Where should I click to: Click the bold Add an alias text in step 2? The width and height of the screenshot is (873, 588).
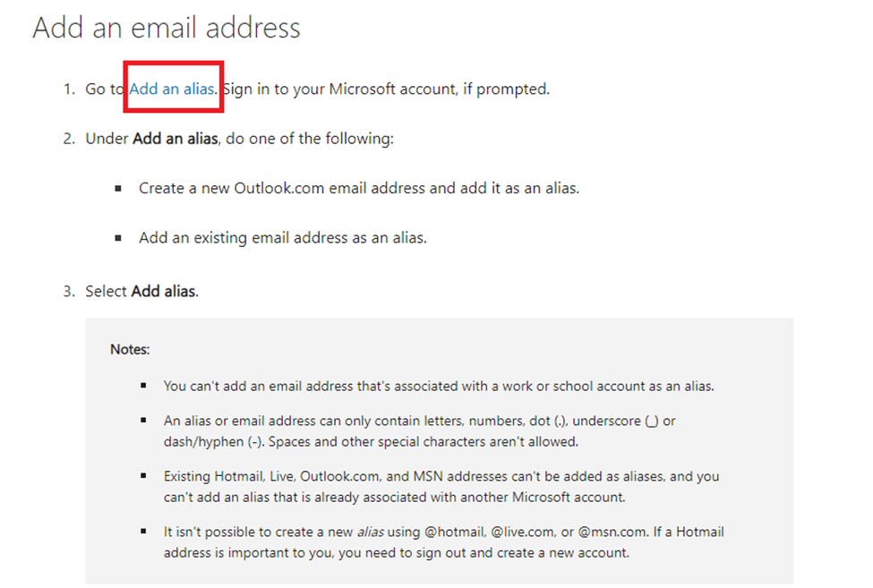175,139
